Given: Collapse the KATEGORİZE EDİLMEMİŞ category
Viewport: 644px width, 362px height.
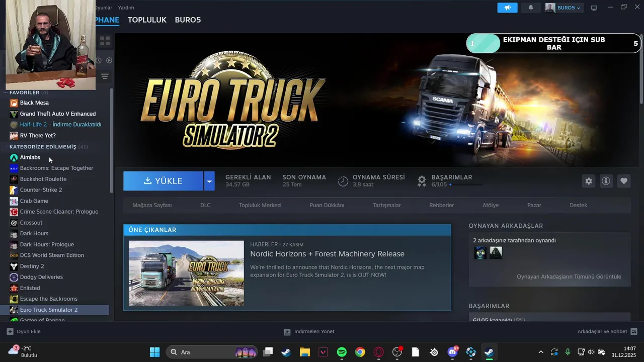Looking at the screenshot, I should point(6,147).
